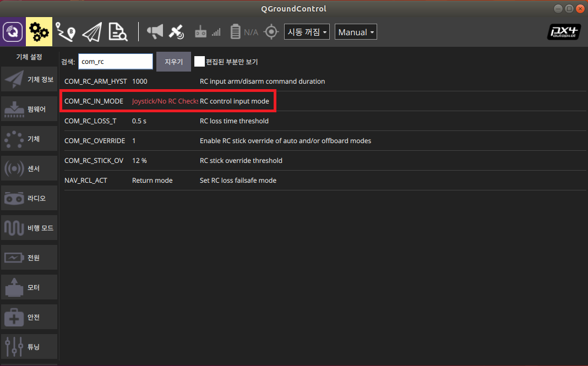Edit the 12 % stick override value
This screenshot has height=366, width=588.
coord(139,161)
